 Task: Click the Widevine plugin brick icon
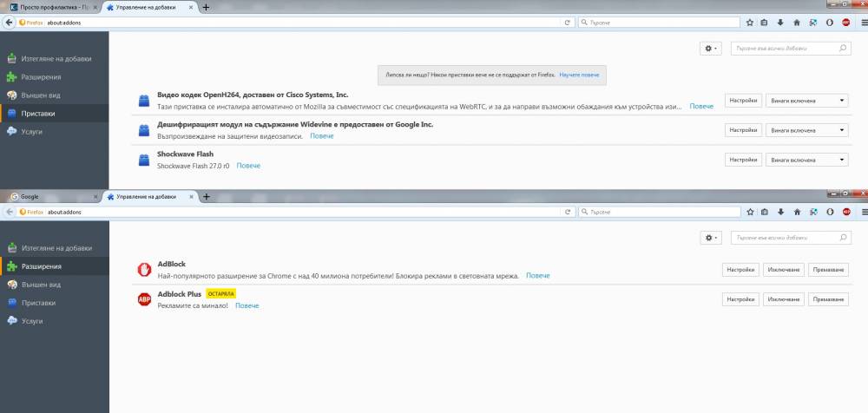144,131
